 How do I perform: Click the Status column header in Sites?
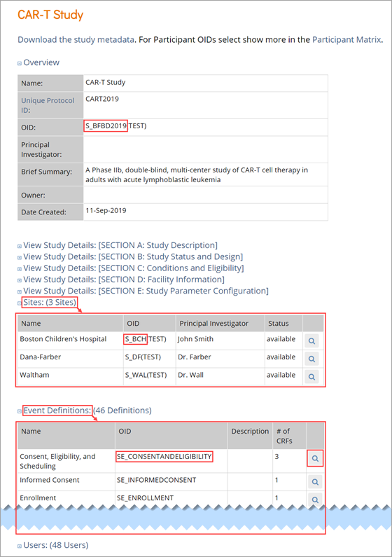pos(279,323)
